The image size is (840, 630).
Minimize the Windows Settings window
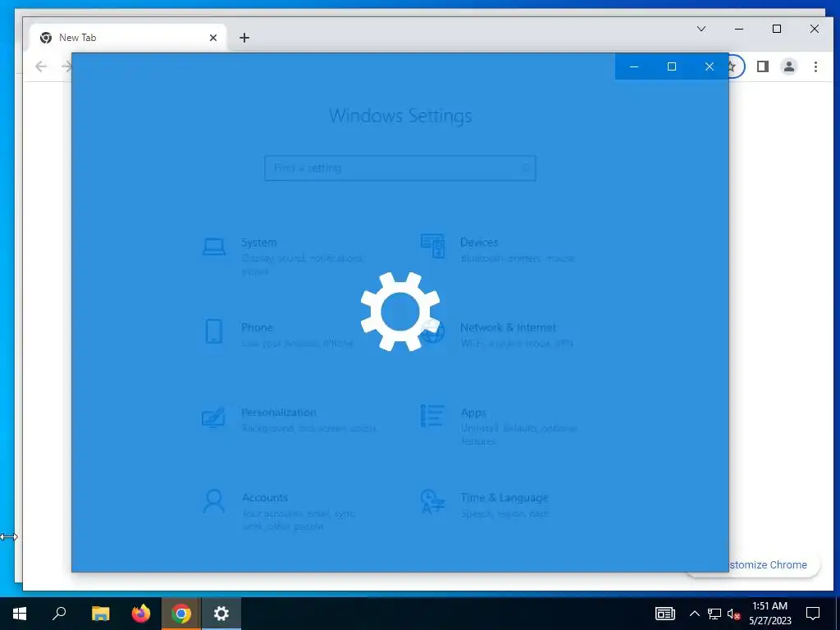click(634, 66)
